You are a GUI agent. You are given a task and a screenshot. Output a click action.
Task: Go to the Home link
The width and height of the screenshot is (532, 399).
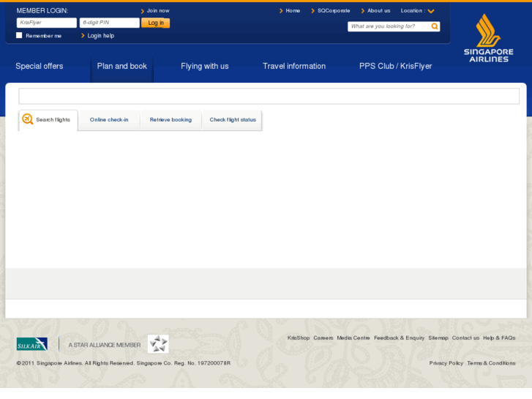[293, 11]
